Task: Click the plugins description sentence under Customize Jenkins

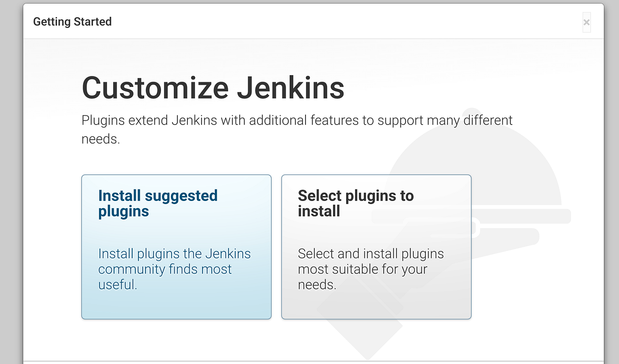Action: 297,120
